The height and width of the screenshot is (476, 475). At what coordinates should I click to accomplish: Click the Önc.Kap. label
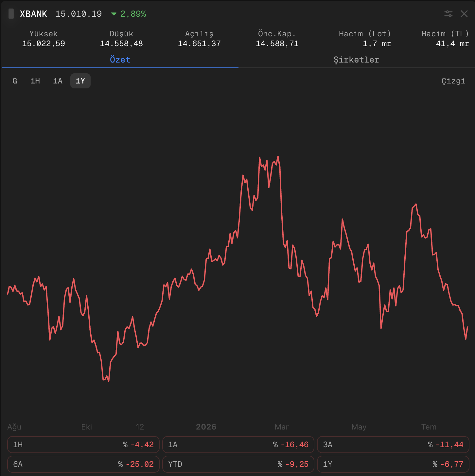(277, 34)
